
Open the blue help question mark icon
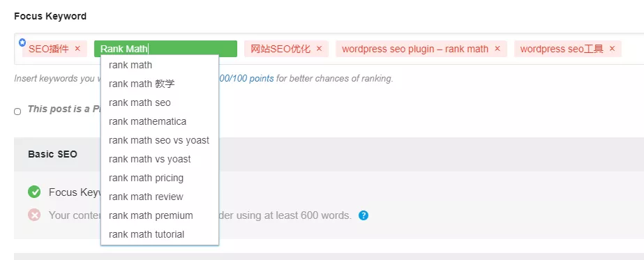[x=363, y=215]
